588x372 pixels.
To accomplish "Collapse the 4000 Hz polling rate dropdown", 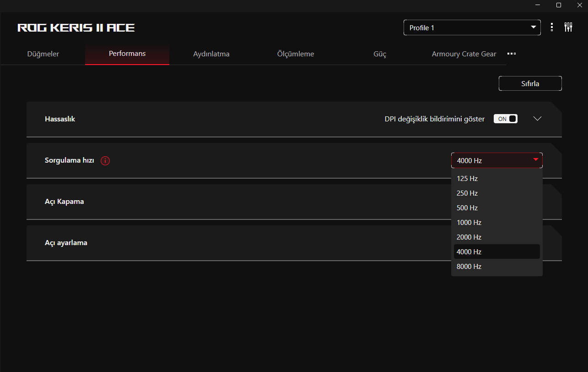I will pyautogui.click(x=497, y=160).
